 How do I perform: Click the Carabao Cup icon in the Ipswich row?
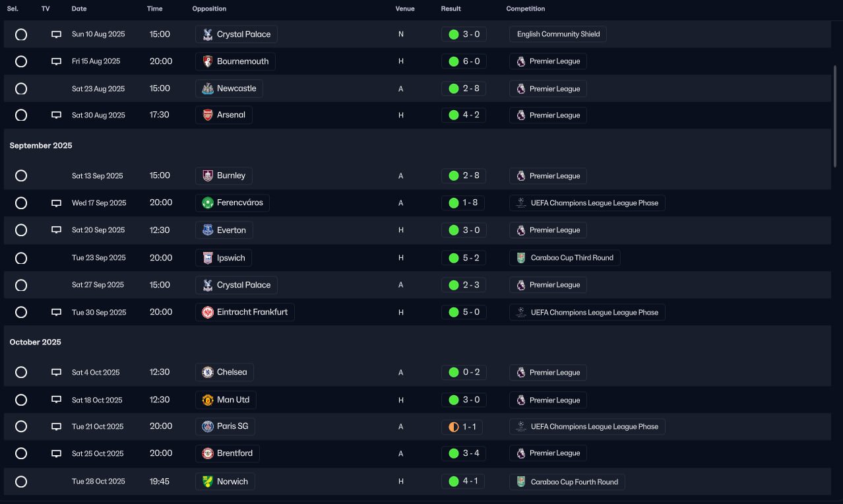pyautogui.click(x=521, y=258)
